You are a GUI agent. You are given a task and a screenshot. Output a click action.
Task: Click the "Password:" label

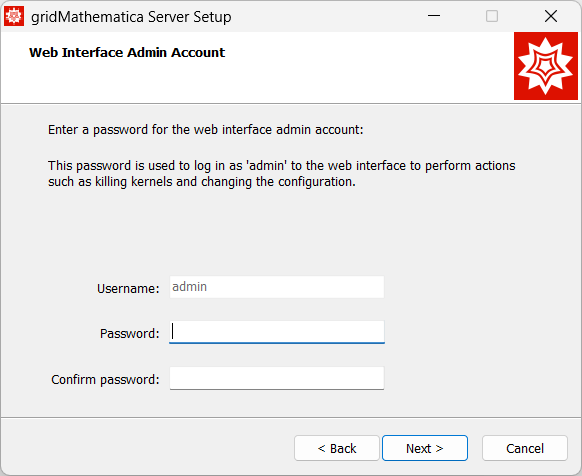130,333
